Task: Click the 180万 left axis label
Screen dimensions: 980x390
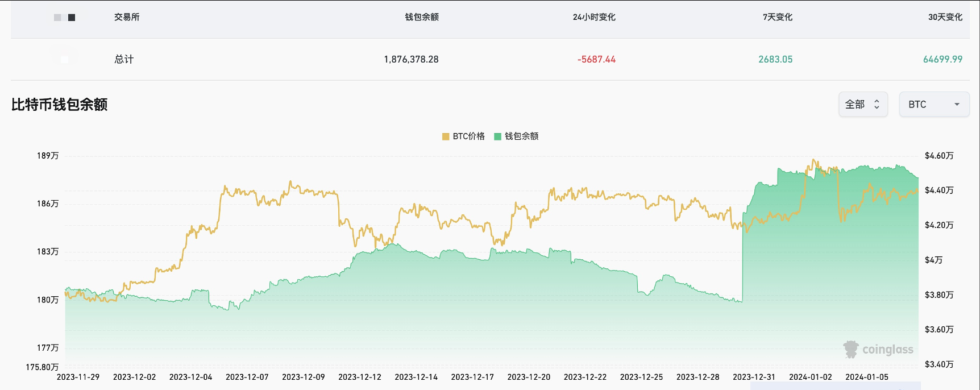Action: tap(48, 300)
